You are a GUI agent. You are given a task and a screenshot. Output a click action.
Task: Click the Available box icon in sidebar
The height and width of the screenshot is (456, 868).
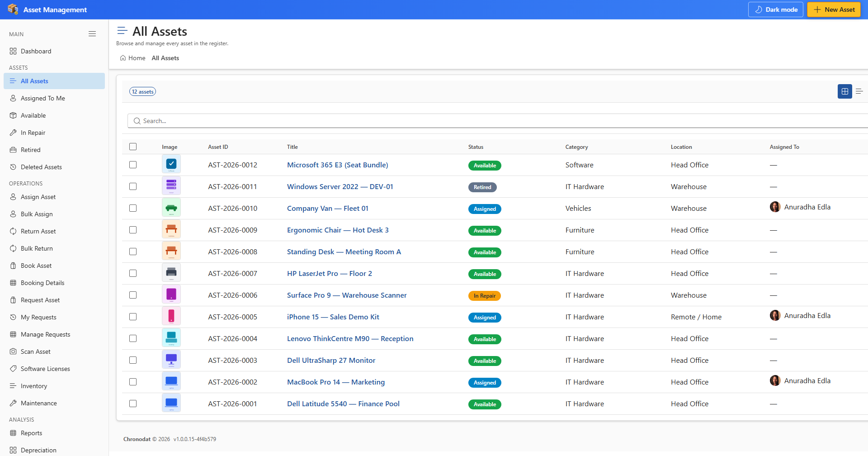(13, 115)
